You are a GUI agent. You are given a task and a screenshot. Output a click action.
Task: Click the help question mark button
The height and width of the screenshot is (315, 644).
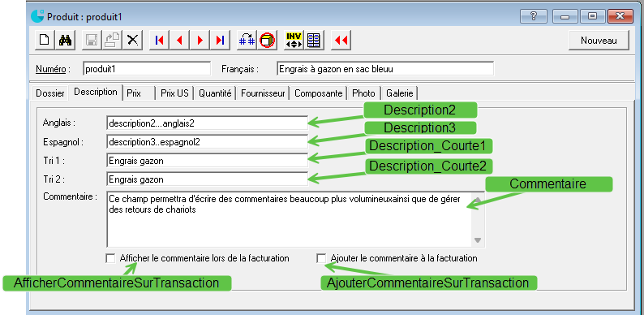tap(534, 16)
